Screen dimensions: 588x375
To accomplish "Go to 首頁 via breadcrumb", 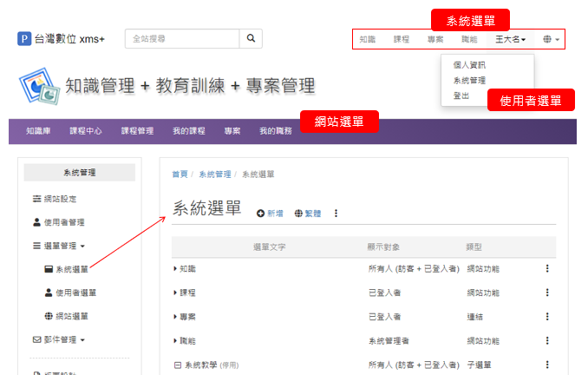I will click(180, 174).
